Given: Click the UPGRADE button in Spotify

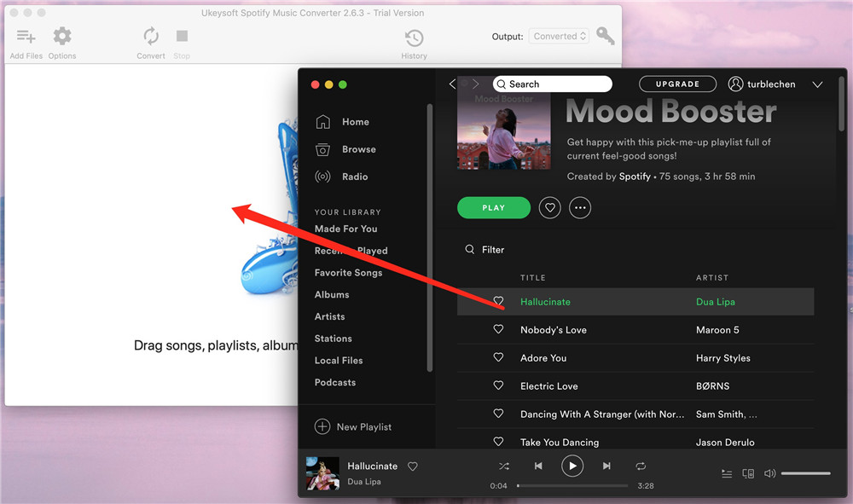Looking at the screenshot, I should click(x=677, y=84).
